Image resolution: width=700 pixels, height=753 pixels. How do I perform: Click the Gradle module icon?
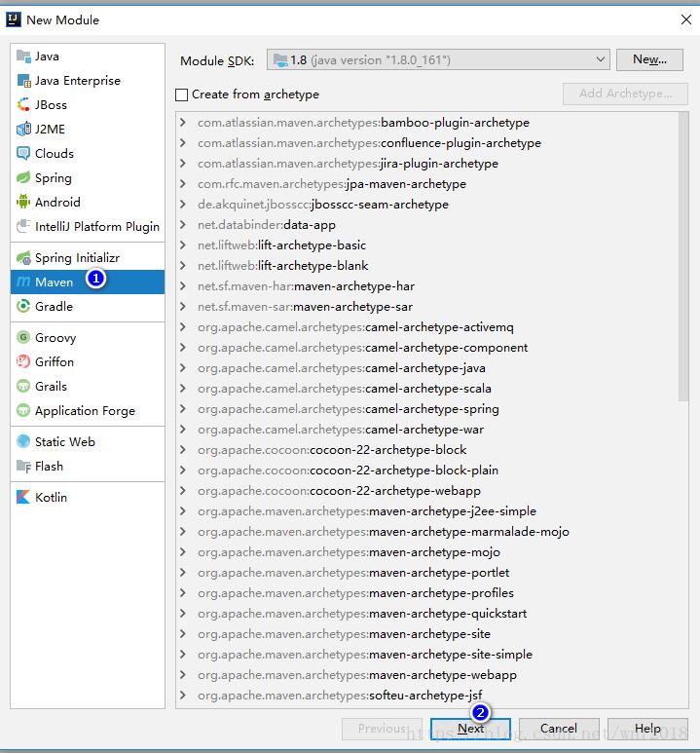[x=24, y=307]
